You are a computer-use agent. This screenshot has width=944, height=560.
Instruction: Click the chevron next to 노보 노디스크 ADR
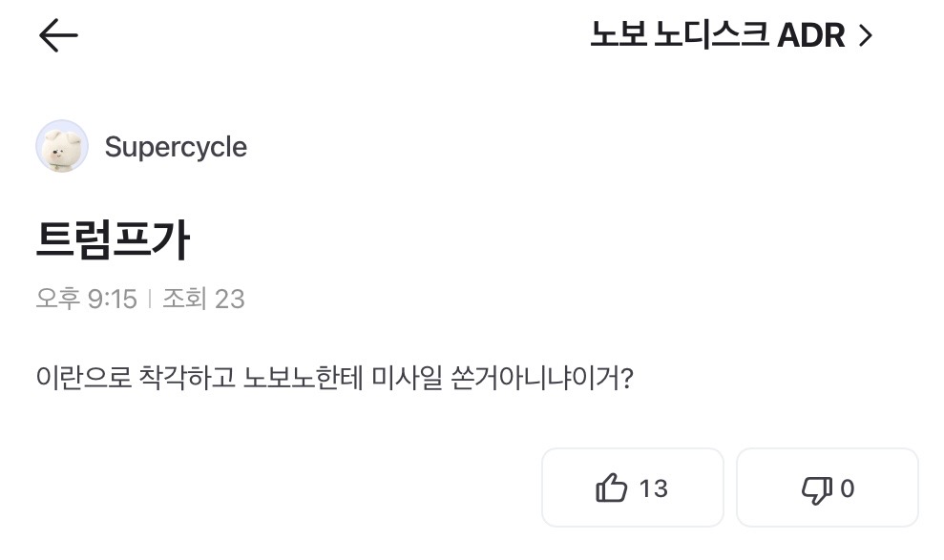866,36
